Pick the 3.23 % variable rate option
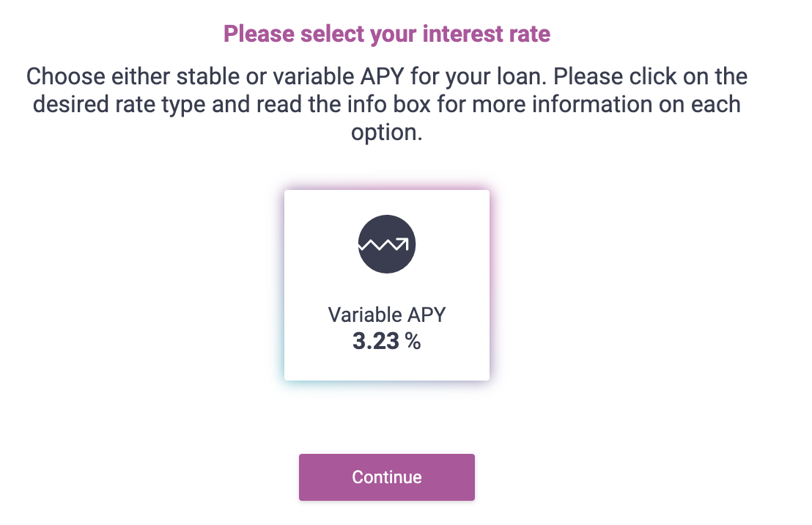 387,285
